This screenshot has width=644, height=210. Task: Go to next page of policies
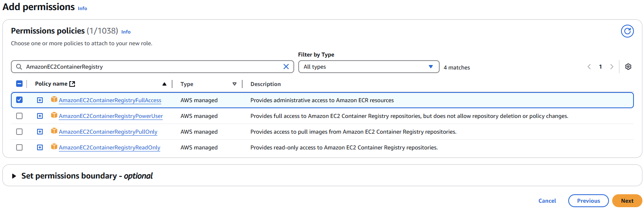tap(612, 67)
